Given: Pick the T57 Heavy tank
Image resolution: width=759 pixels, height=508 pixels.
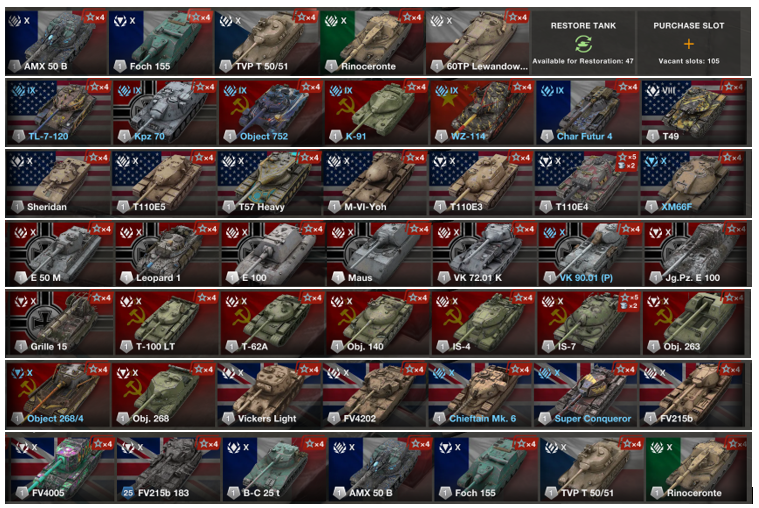Looking at the screenshot, I should coord(270,183).
